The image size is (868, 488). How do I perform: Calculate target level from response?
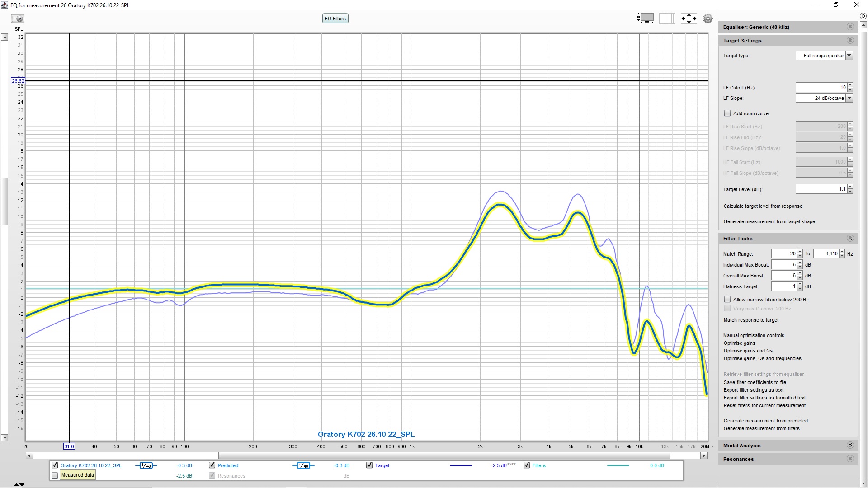763,206
